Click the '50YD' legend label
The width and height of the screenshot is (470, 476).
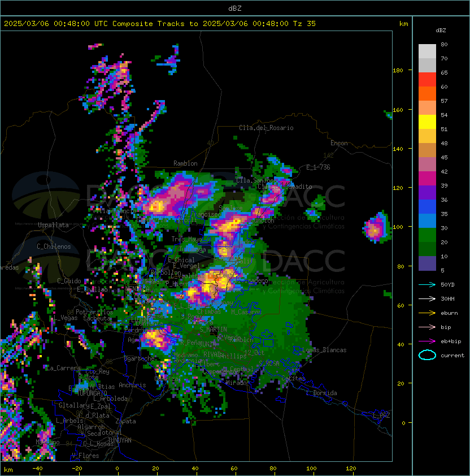coord(447,285)
